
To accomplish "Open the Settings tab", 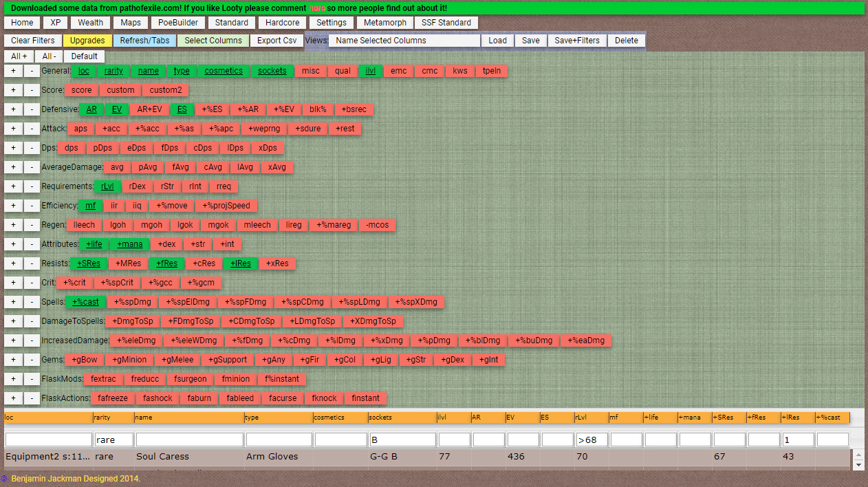I will 332,23.
